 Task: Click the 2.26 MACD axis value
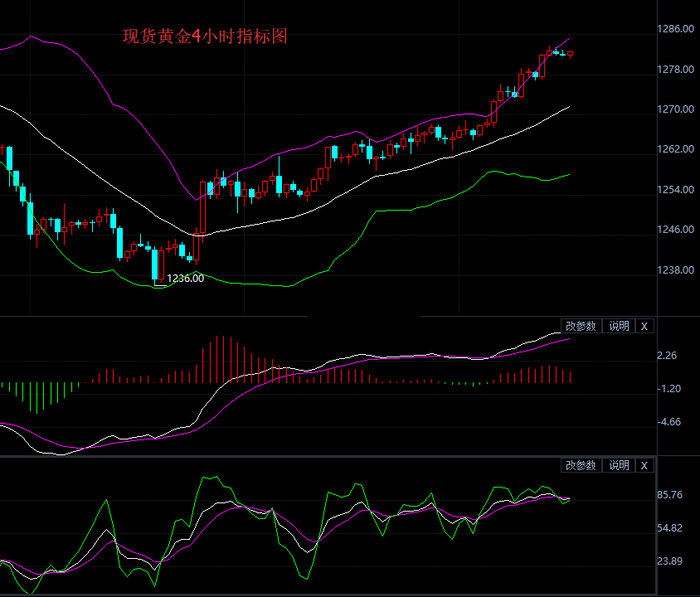coord(668,356)
